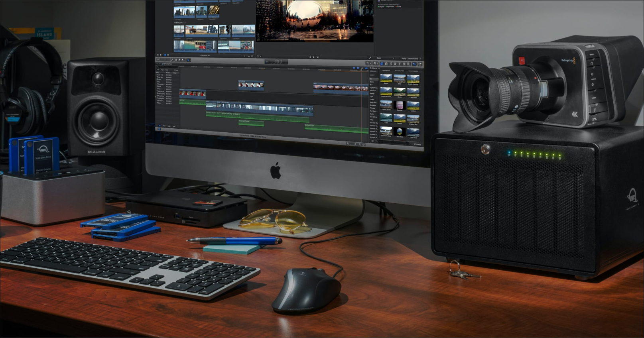The width and height of the screenshot is (644, 338).
Task: Select the Broadcast Safe effect thumbnail
Action: pos(386,92)
